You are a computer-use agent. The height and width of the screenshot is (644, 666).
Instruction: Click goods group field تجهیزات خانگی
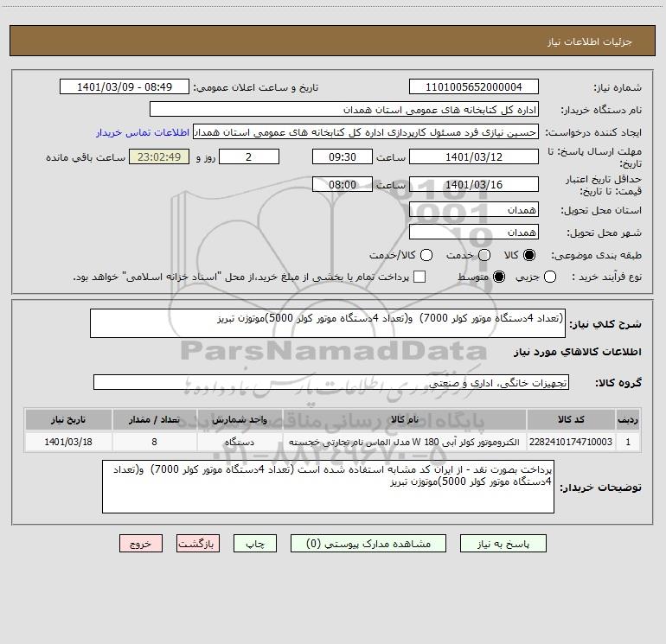click(331, 382)
